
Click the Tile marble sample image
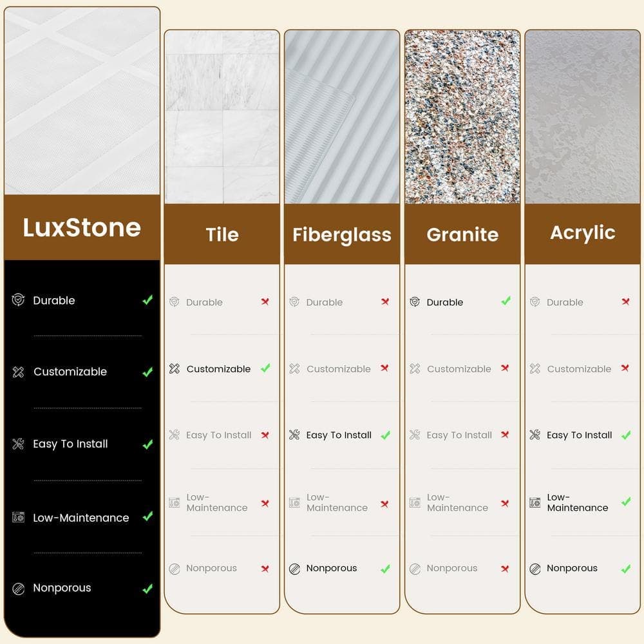[222, 117]
